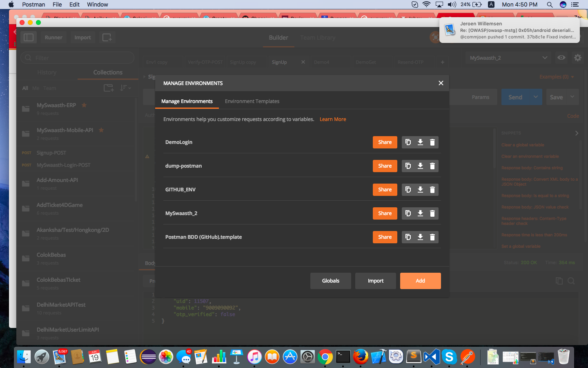
Task: Click the Send request button
Action: [x=515, y=97]
